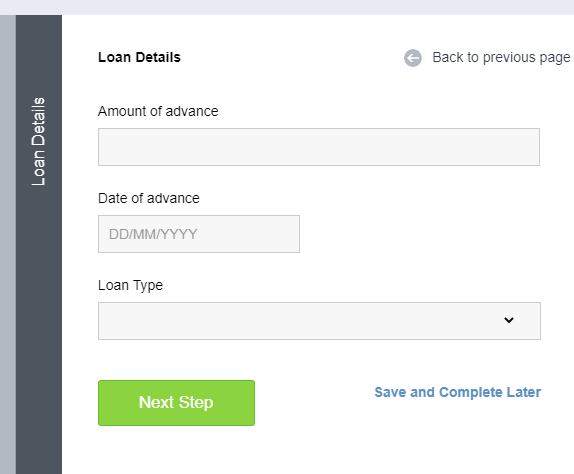Screen dimensions: 574x474
Task: Click the Back to previous page text
Action: (501, 57)
